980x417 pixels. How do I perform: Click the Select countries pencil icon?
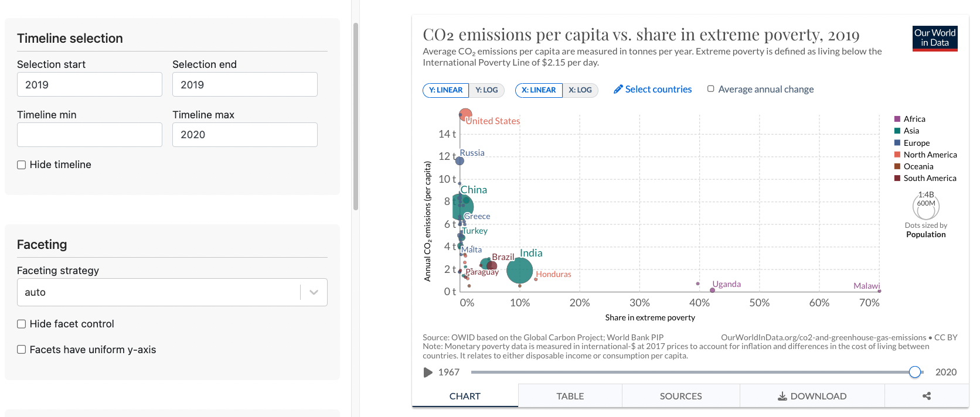tap(618, 89)
